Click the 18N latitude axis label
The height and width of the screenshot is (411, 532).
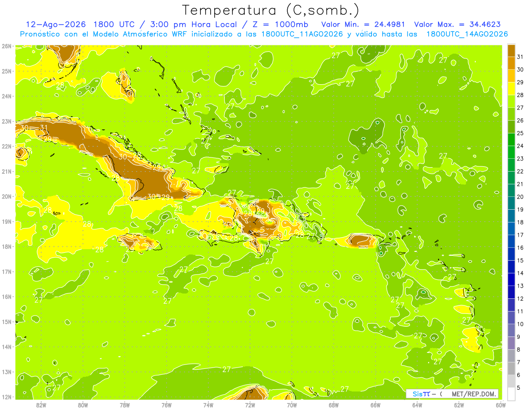[x=6, y=247]
